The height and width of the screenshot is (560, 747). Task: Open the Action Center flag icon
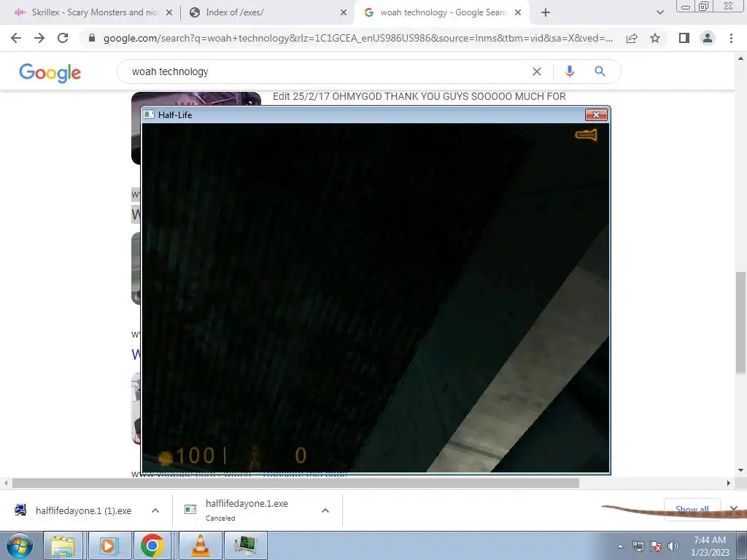click(x=656, y=546)
